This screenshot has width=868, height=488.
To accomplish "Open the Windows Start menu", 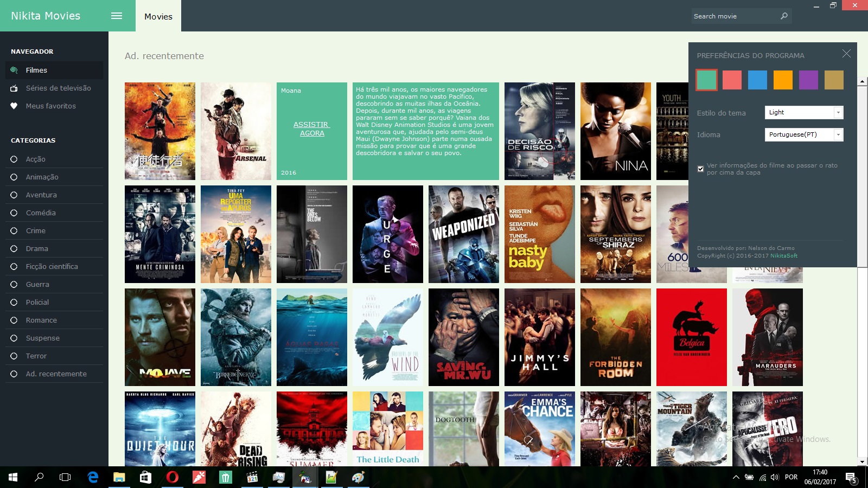I will tap(13, 477).
